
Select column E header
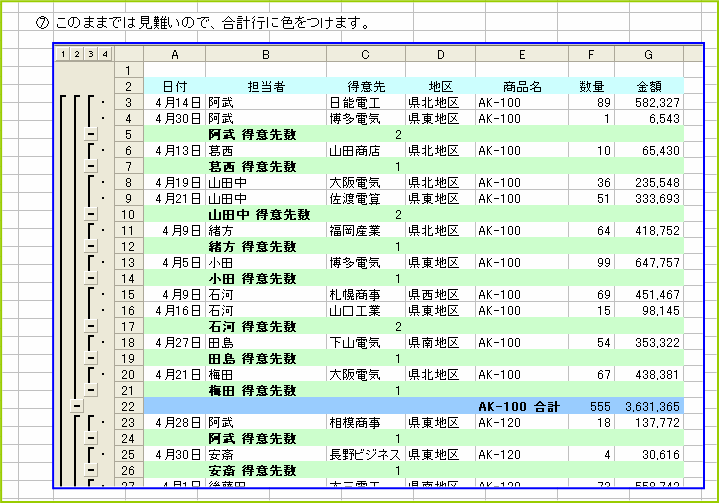pyautogui.click(x=522, y=55)
